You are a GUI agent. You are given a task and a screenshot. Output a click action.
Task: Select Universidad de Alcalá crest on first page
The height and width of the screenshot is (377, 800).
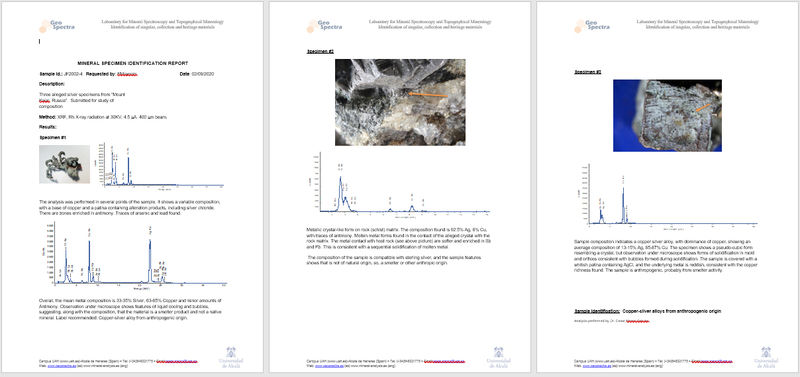231,356
